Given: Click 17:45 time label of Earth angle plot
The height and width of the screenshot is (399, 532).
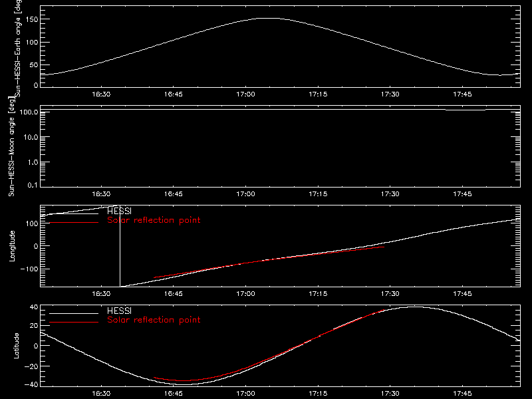Looking at the screenshot, I should [x=462, y=94].
